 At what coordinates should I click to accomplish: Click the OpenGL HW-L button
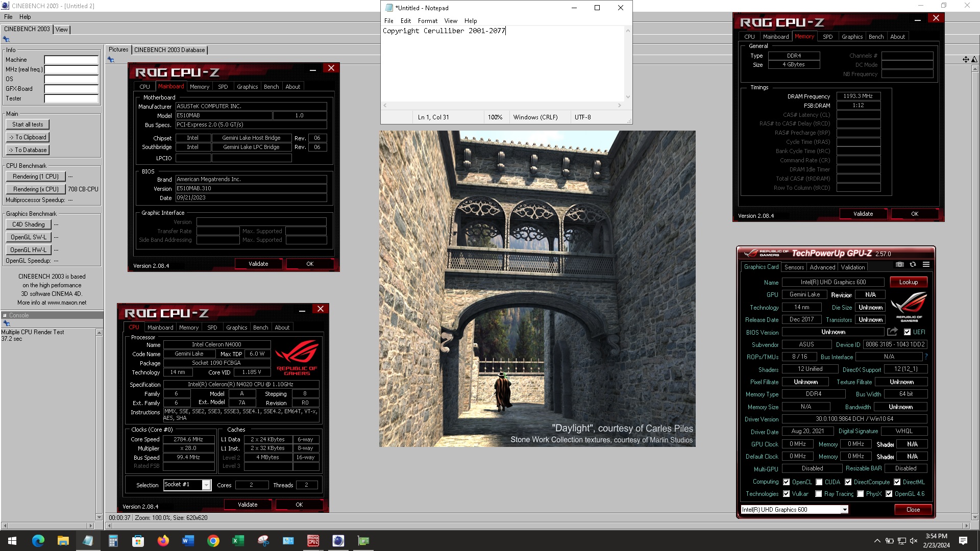pyautogui.click(x=29, y=250)
